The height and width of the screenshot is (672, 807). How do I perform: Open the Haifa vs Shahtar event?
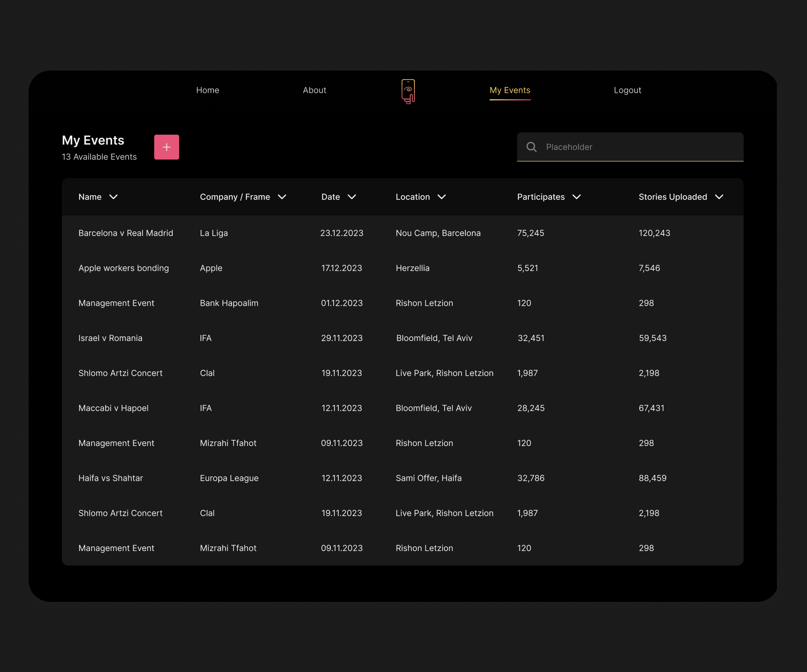click(x=111, y=478)
